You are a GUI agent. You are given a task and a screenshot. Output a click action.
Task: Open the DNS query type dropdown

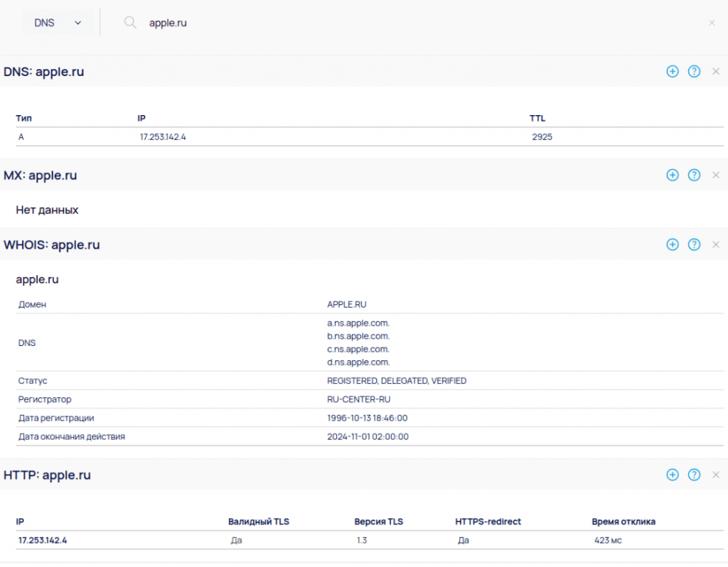pyautogui.click(x=58, y=23)
